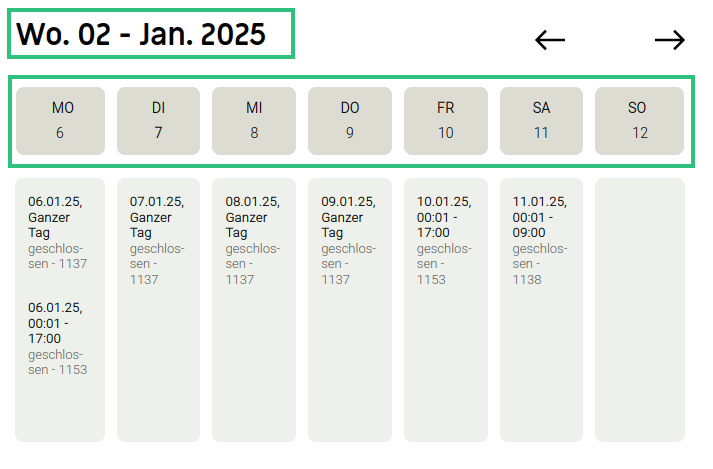Switch to MI 8 day tab
713x469 pixels.
[254, 120]
